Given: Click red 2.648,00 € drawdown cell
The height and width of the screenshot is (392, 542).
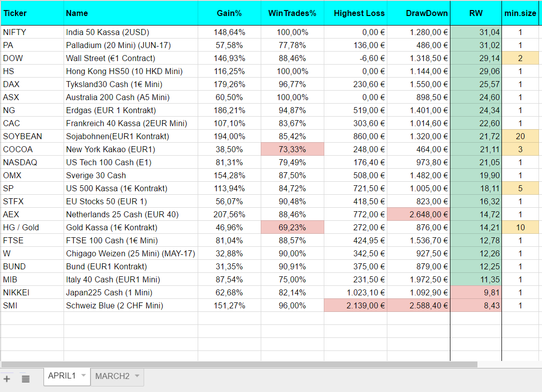Looking at the screenshot, I should (x=418, y=214).
